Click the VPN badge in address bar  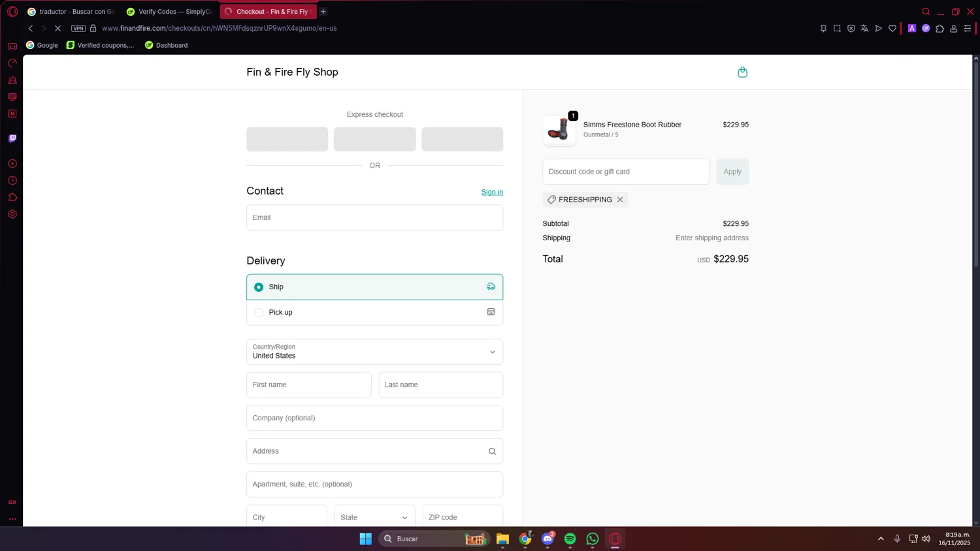click(78, 28)
